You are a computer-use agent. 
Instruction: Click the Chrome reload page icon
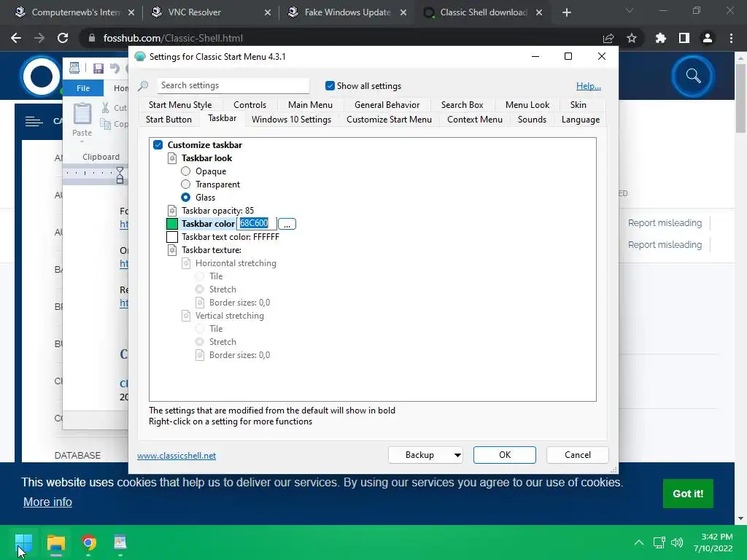(63, 38)
